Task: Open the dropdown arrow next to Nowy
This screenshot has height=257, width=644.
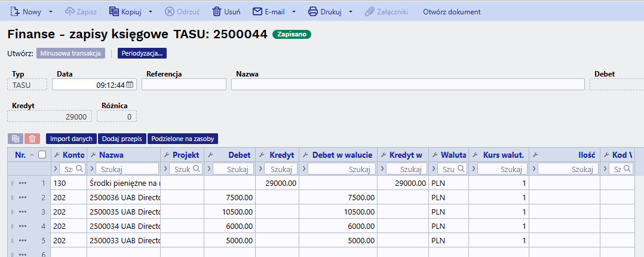Action: pyautogui.click(x=51, y=12)
